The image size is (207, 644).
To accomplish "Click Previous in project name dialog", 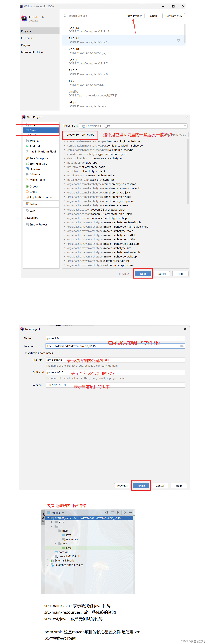I will tap(122, 486).
